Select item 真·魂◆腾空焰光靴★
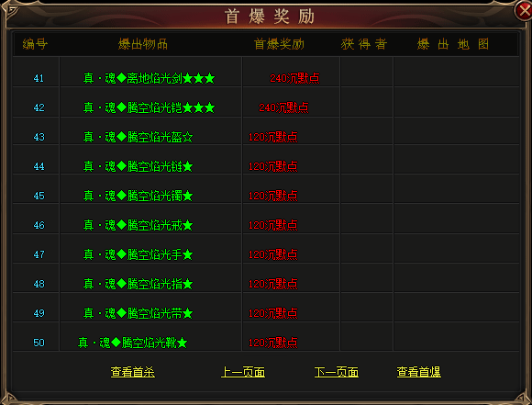Viewport: 532px width, 405px height. tap(133, 343)
